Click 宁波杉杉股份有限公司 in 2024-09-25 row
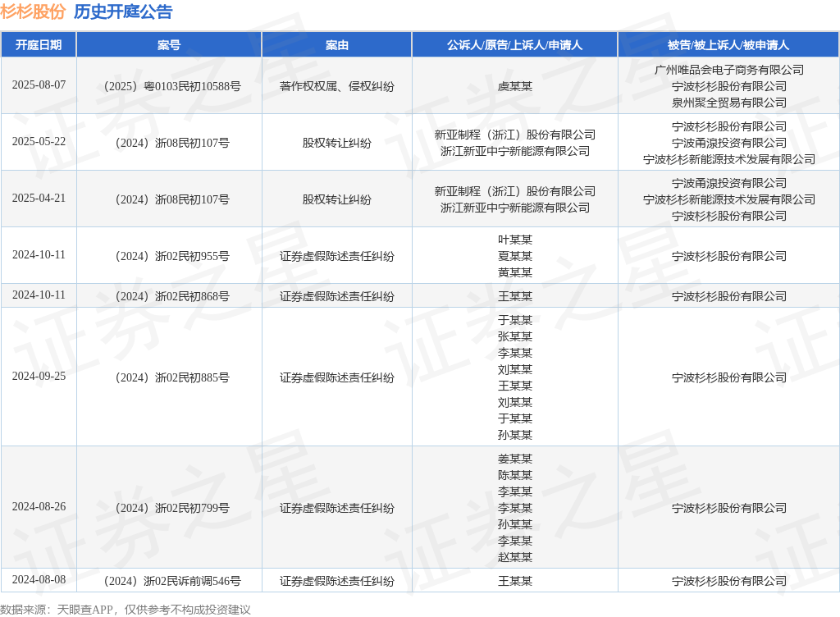840x617 pixels. [729, 377]
